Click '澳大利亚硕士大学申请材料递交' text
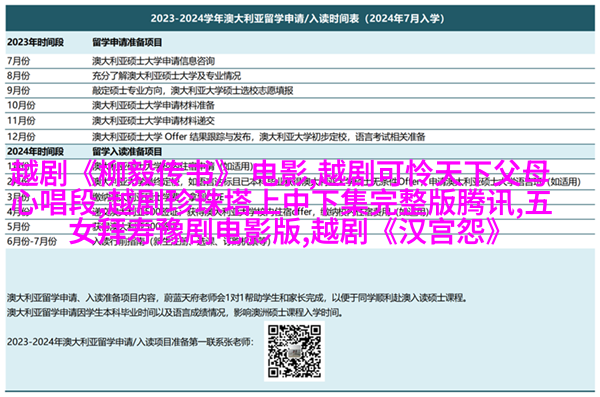The height and width of the screenshot is (397, 600). pyautogui.click(x=153, y=121)
